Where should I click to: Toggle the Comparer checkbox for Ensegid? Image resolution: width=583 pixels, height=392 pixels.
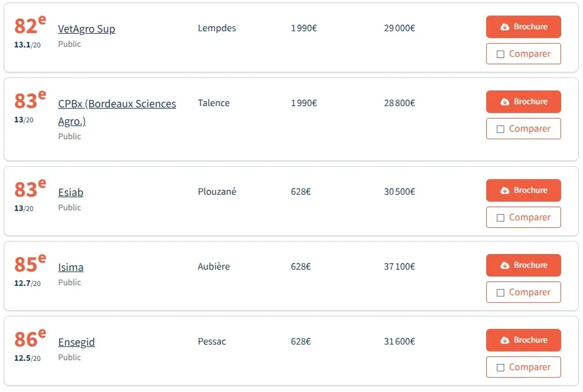[x=501, y=368]
